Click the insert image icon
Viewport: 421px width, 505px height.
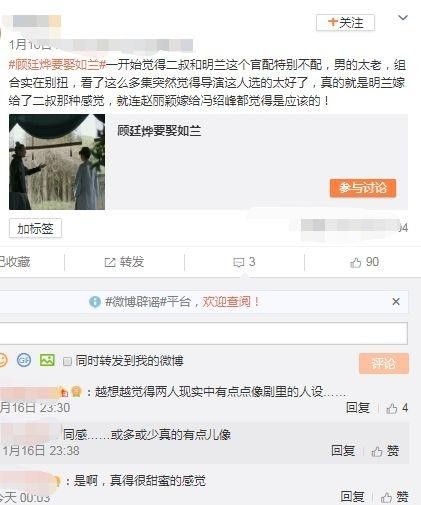[47, 360]
